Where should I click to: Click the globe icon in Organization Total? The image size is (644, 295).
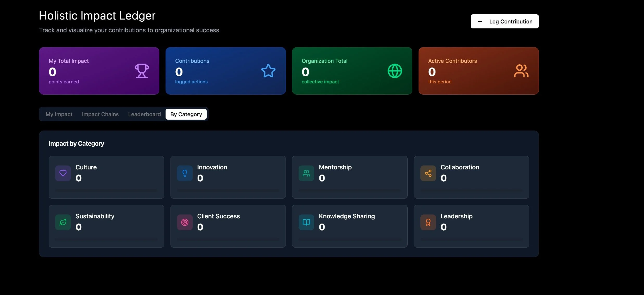point(395,71)
